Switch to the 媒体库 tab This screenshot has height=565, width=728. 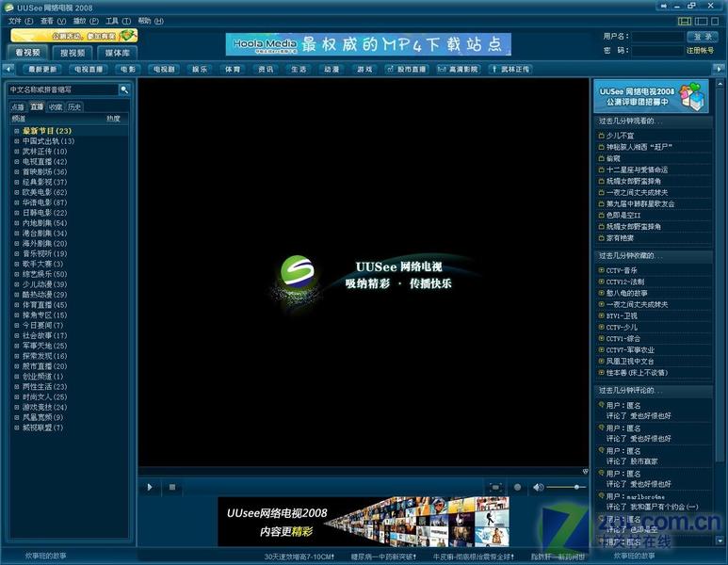[117, 53]
